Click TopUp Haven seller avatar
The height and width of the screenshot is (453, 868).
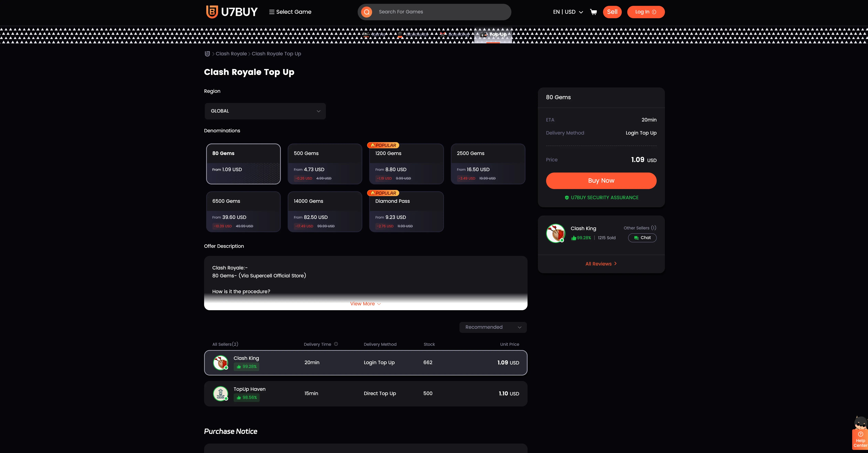(x=221, y=393)
